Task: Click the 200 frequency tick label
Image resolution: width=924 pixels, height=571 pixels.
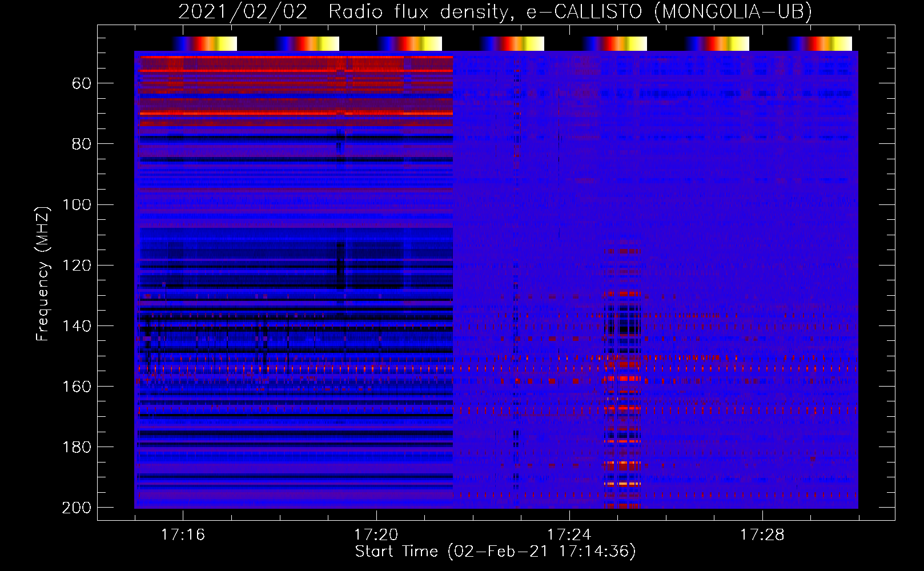Action: (x=77, y=508)
